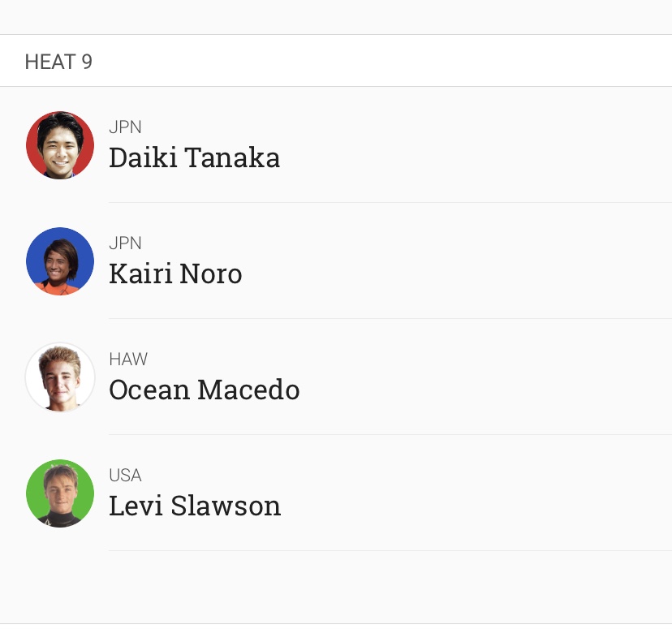Select Ocean Macedo's white-background avatar

pos(60,377)
